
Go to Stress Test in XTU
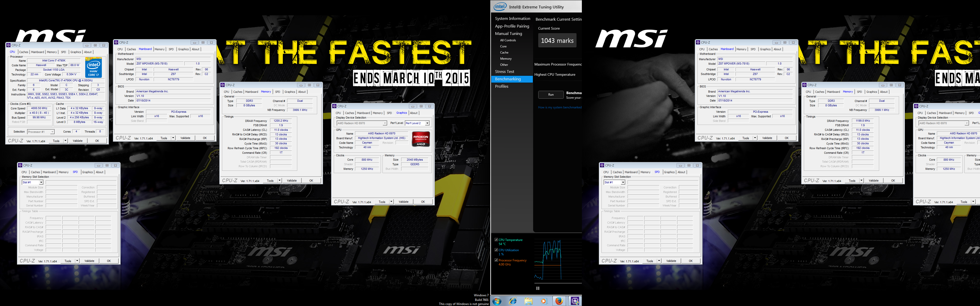(505, 71)
